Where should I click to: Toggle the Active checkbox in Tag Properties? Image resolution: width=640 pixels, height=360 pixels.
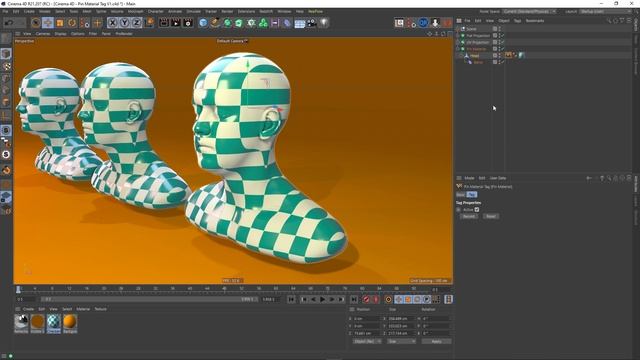pos(476,210)
